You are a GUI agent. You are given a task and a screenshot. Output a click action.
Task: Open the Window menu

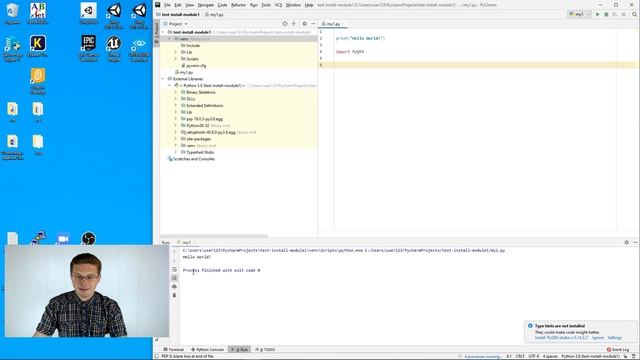[x=293, y=5]
